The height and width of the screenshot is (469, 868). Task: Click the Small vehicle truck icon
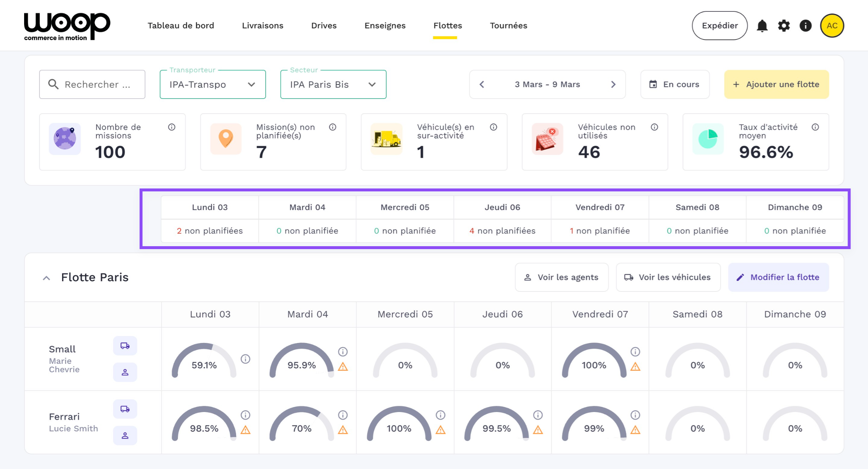tap(125, 346)
